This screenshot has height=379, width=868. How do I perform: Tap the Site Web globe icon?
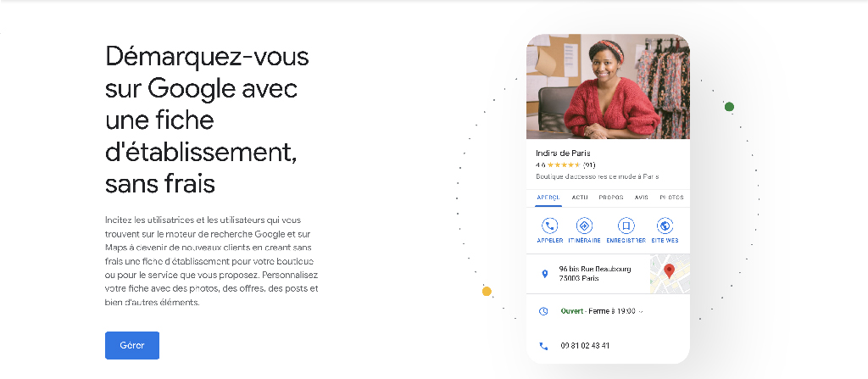point(665,226)
